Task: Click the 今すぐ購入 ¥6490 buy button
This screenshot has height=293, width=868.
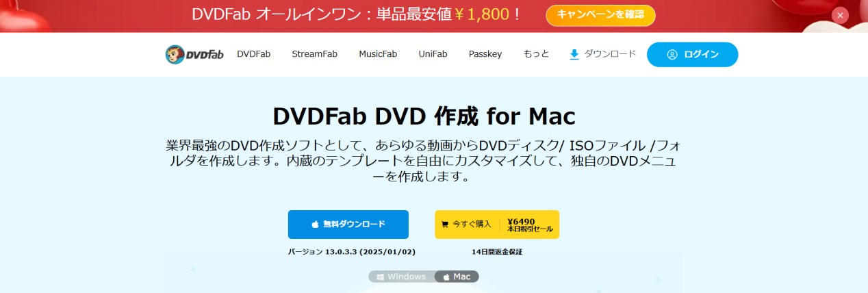Action: (497, 225)
